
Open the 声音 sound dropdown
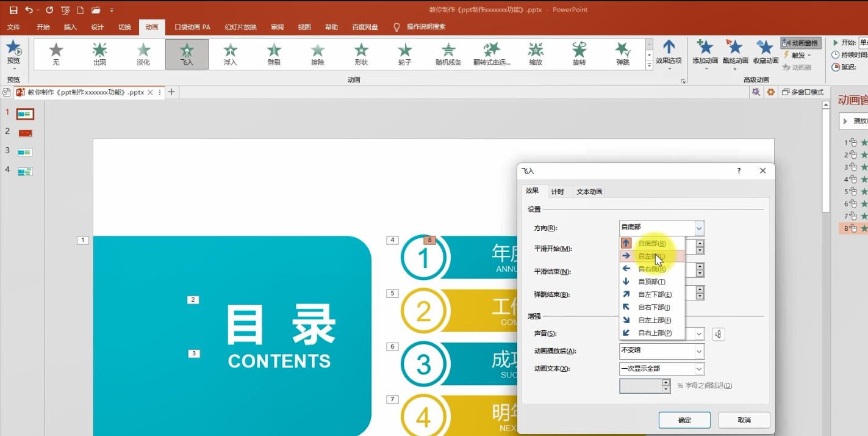point(699,334)
